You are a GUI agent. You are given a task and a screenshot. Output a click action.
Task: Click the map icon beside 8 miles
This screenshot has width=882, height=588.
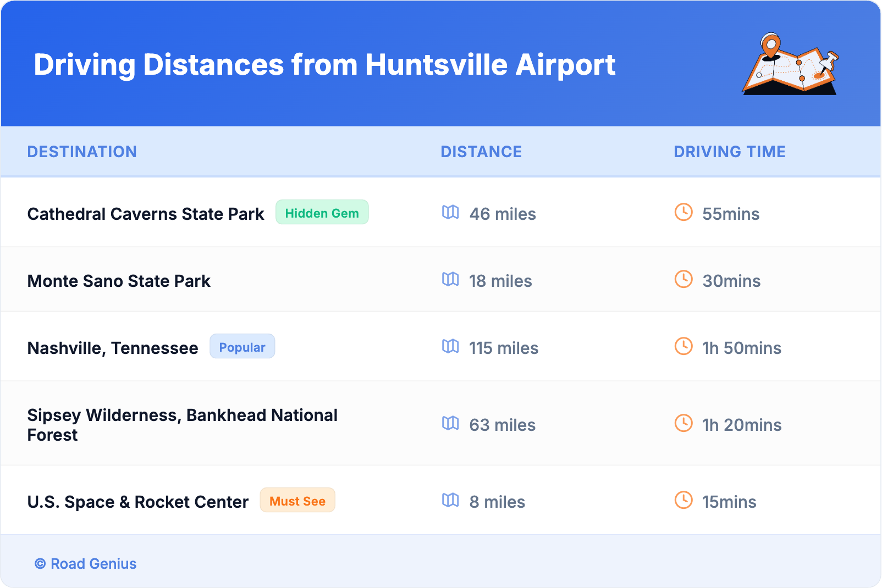pos(450,500)
